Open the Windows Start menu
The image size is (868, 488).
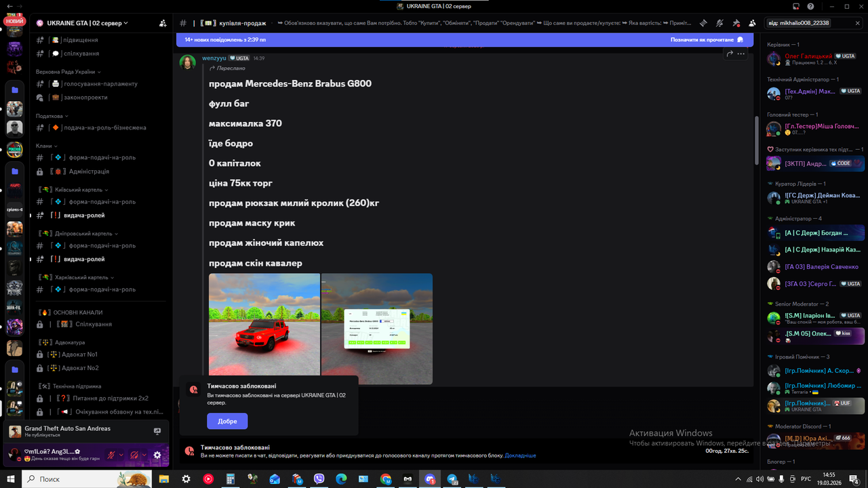[11, 479]
